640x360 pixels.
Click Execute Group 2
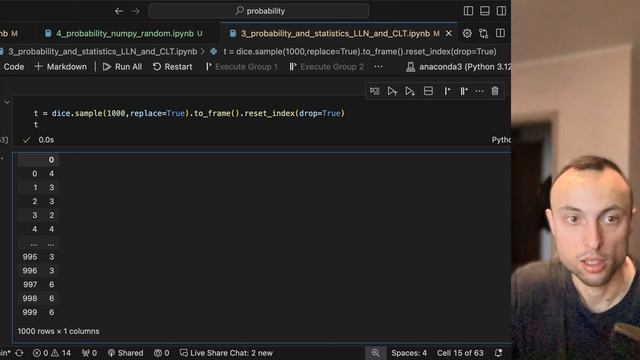327,67
